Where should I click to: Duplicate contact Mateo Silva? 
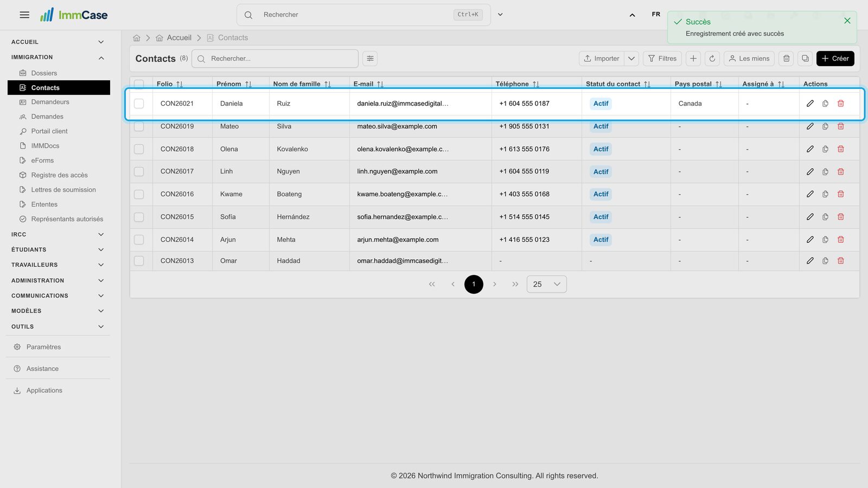[x=825, y=126]
